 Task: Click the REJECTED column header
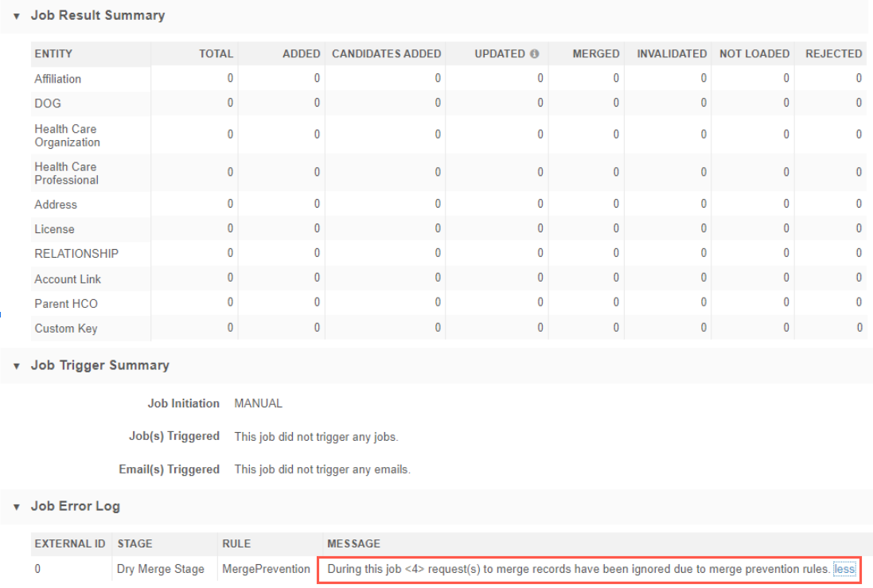[833, 54]
